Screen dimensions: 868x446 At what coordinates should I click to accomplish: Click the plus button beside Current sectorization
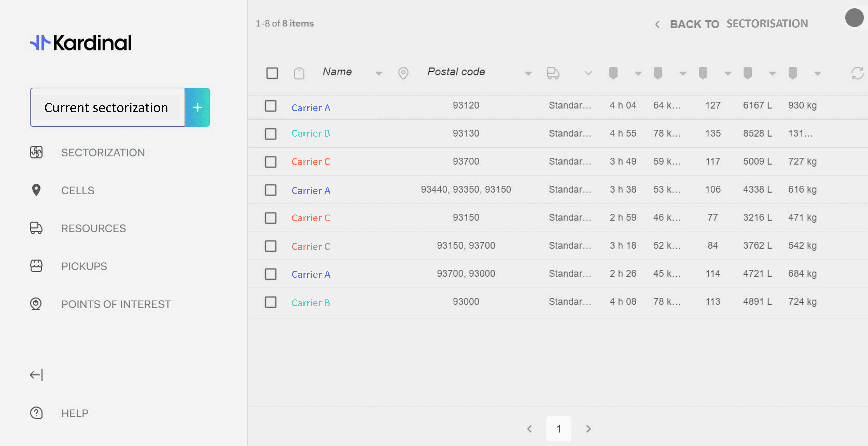198,107
